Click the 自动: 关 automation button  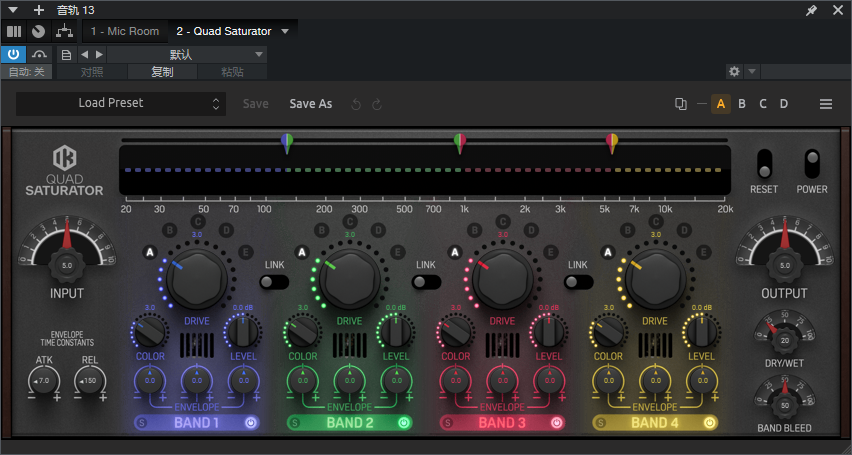coord(27,72)
